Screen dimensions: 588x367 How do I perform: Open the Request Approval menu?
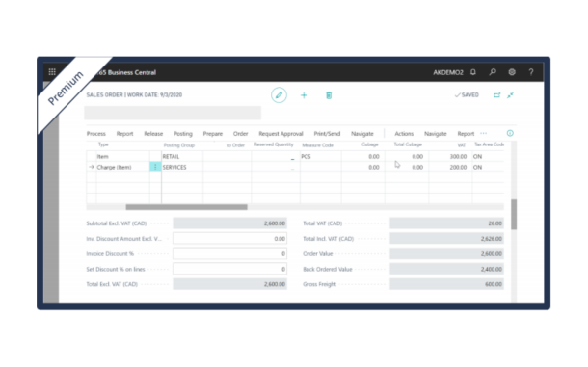coord(281,134)
